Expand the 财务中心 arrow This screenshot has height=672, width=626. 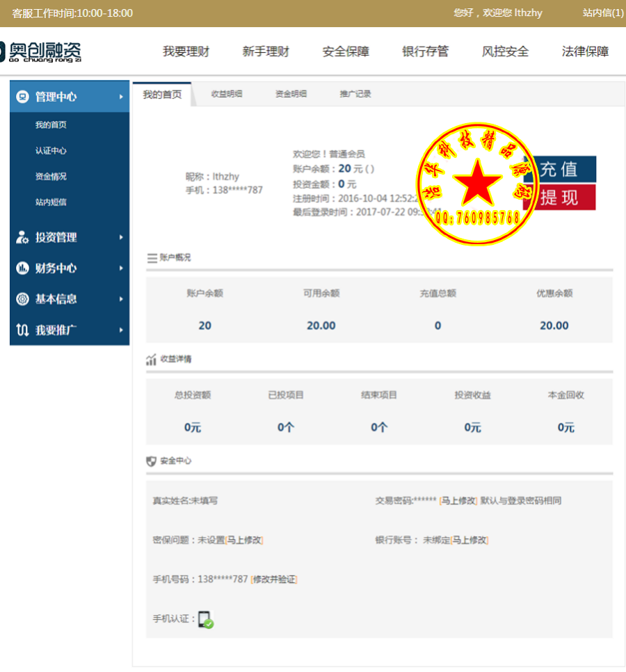121,268
